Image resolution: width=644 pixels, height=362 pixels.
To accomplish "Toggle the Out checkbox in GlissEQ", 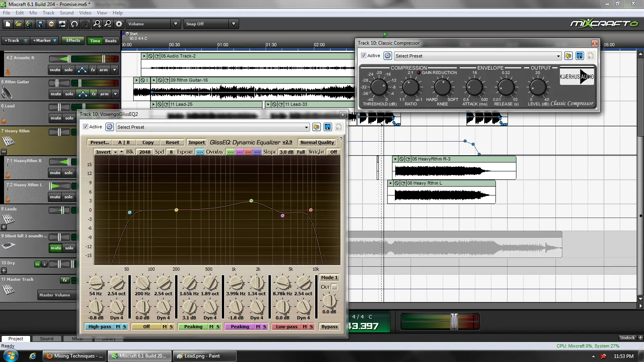I will [334, 287].
